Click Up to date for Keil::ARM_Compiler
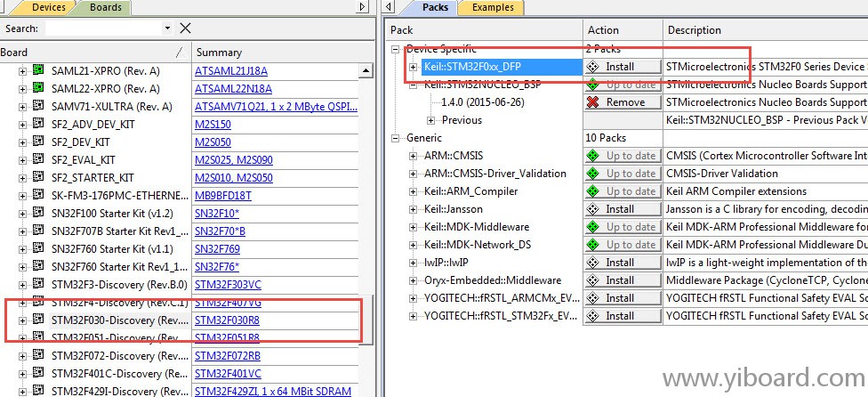 (x=623, y=191)
